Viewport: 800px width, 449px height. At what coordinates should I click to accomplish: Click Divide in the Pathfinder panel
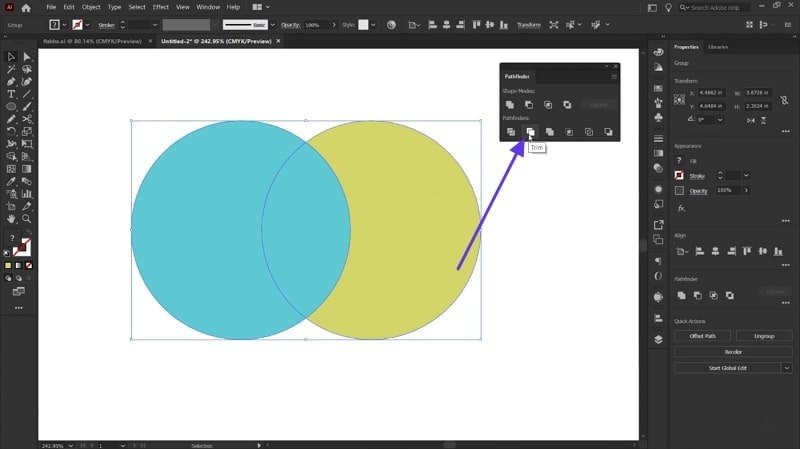click(511, 132)
